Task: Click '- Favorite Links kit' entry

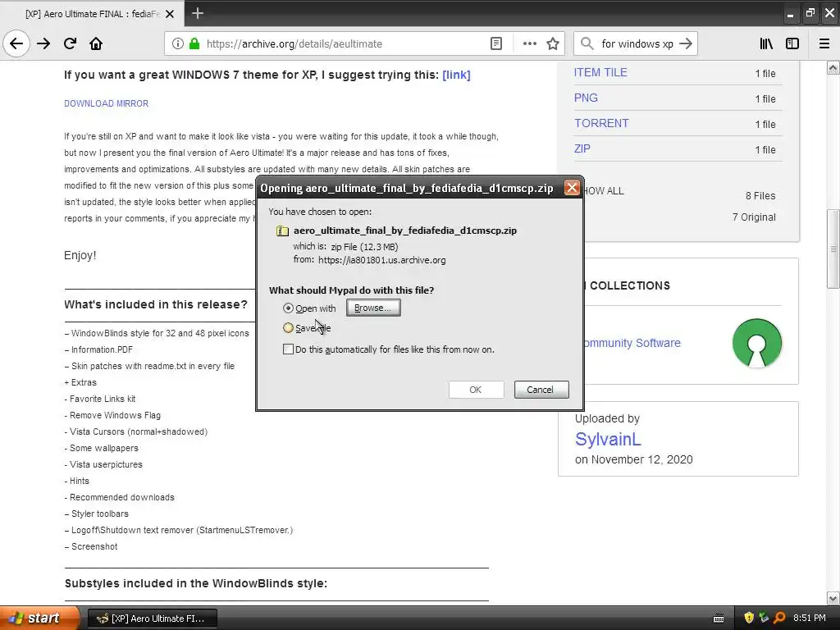Action: [100, 399]
